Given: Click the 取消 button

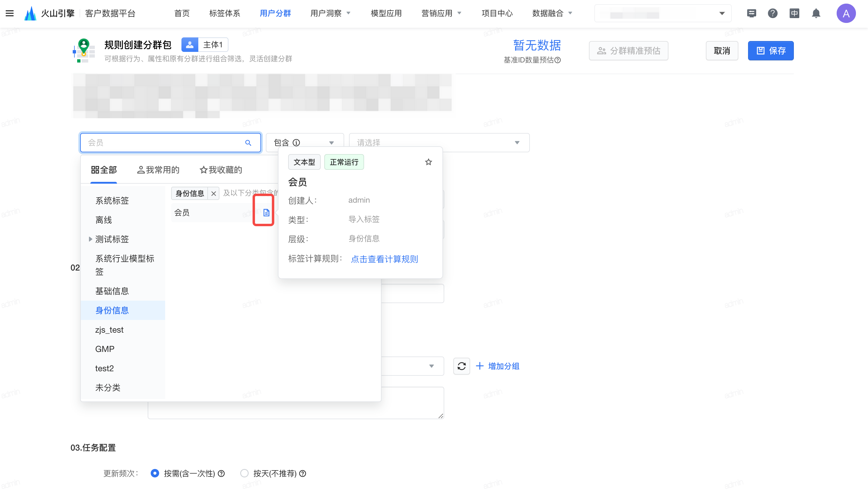Looking at the screenshot, I should click(722, 51).
